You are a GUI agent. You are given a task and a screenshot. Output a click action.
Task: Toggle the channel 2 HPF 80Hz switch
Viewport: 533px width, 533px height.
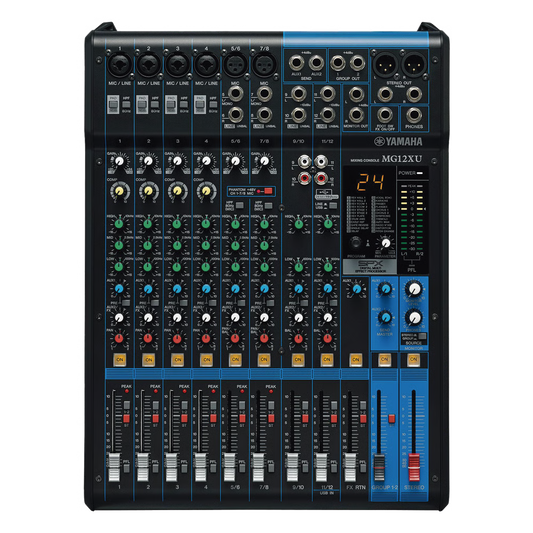[x=155, y=104]
